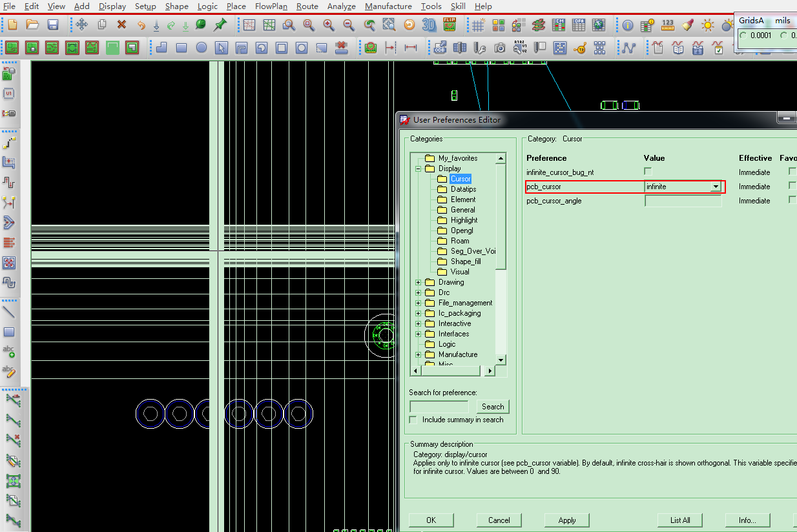Select the Highlight folder in Categories

coord(464,220)
